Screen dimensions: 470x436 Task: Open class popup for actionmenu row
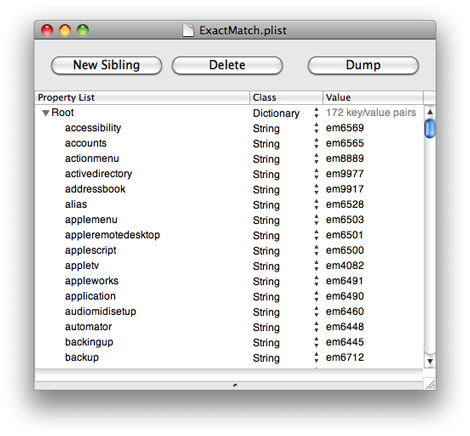tap(316, 159)
